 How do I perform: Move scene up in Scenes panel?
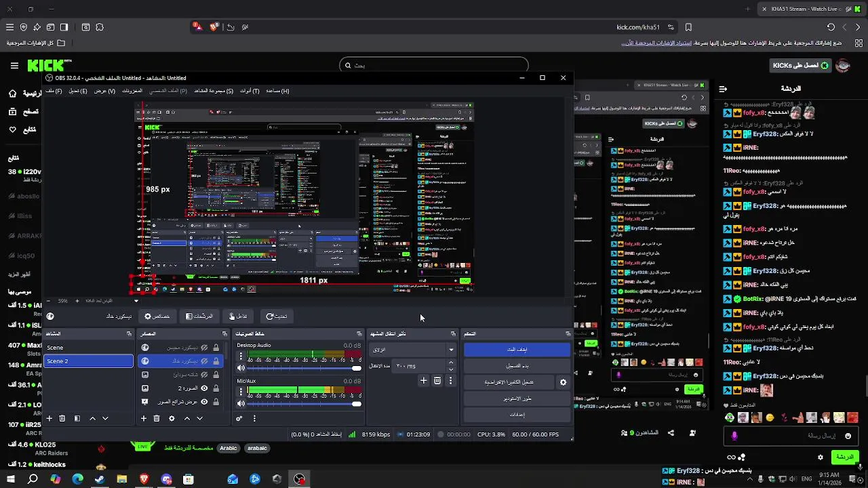point(93,418)
